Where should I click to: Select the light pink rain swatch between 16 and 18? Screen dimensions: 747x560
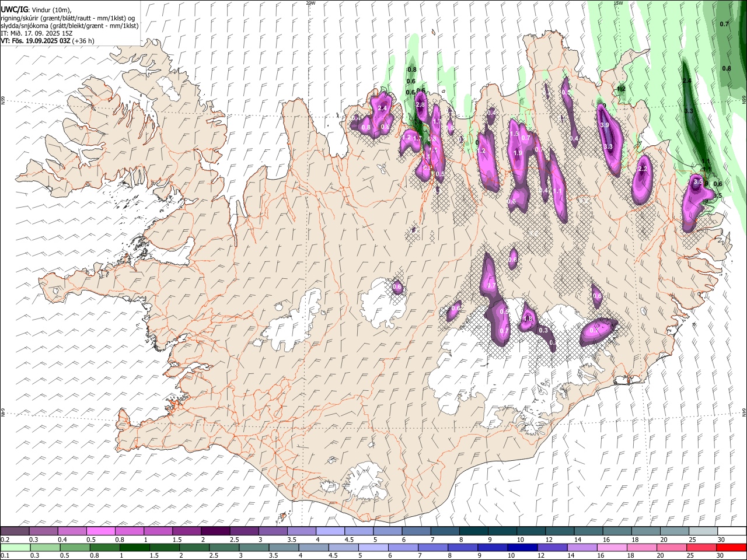(612, 547)
